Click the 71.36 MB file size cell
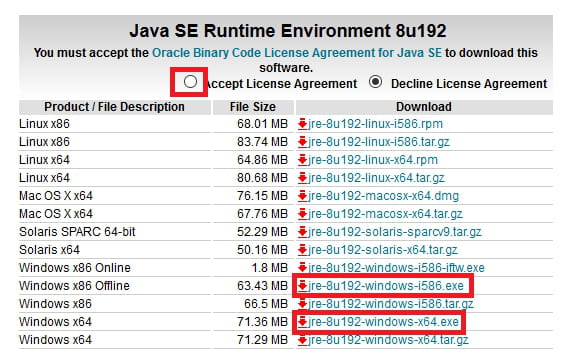565x363 pixels. 262,322
